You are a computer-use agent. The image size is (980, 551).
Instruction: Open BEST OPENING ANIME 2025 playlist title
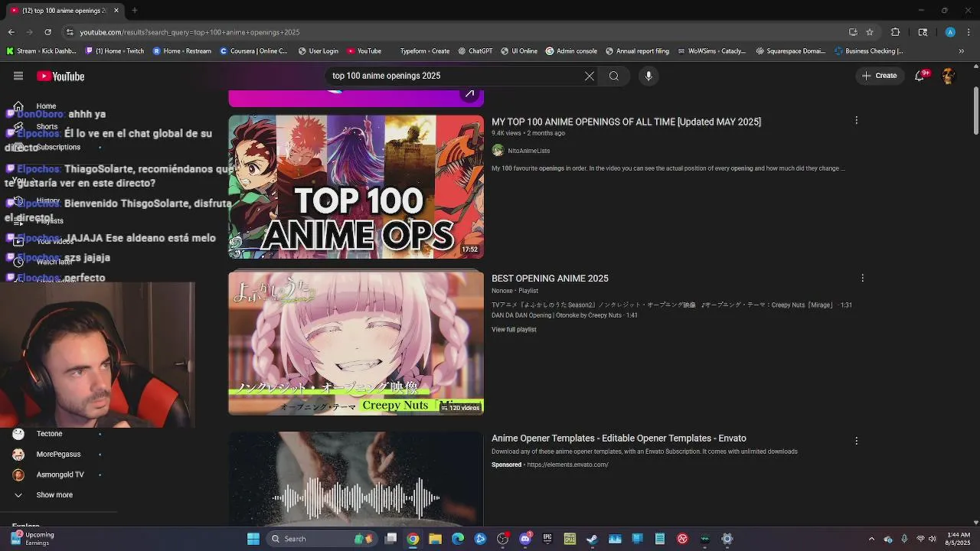coord(550,279)
